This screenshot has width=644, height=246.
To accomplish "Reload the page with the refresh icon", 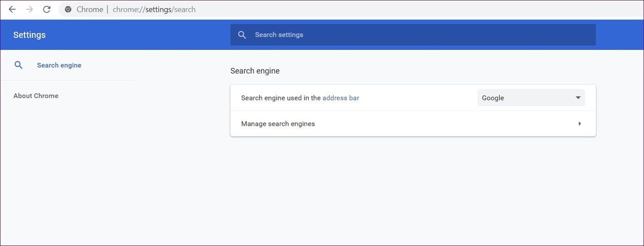I will pos(47,9).
